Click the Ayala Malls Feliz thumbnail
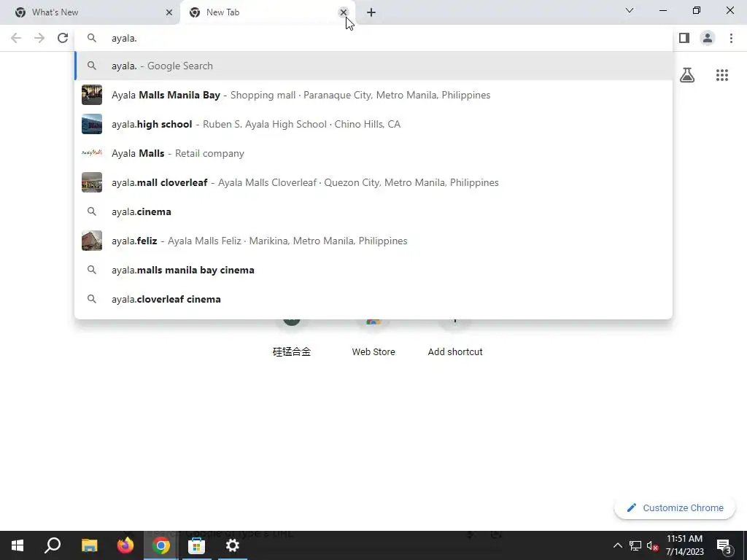This screenshot has width=747, height=560. (x=92, y=241)
